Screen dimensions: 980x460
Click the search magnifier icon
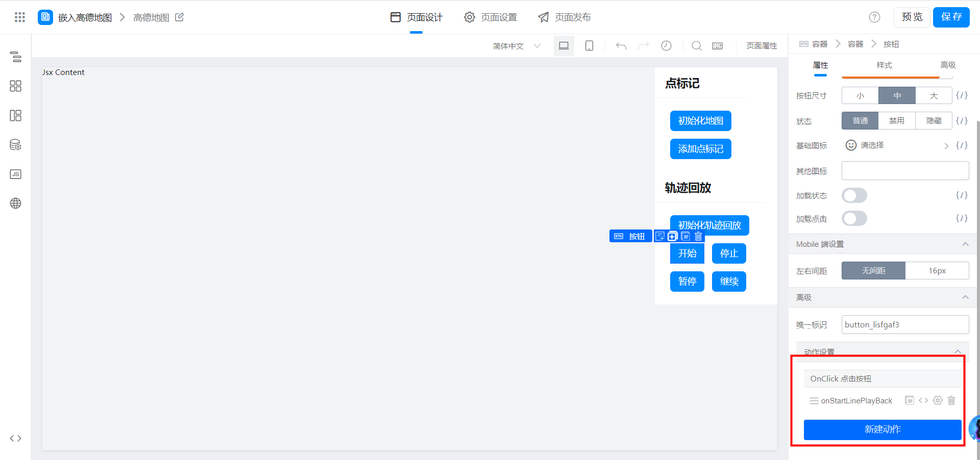697,46
